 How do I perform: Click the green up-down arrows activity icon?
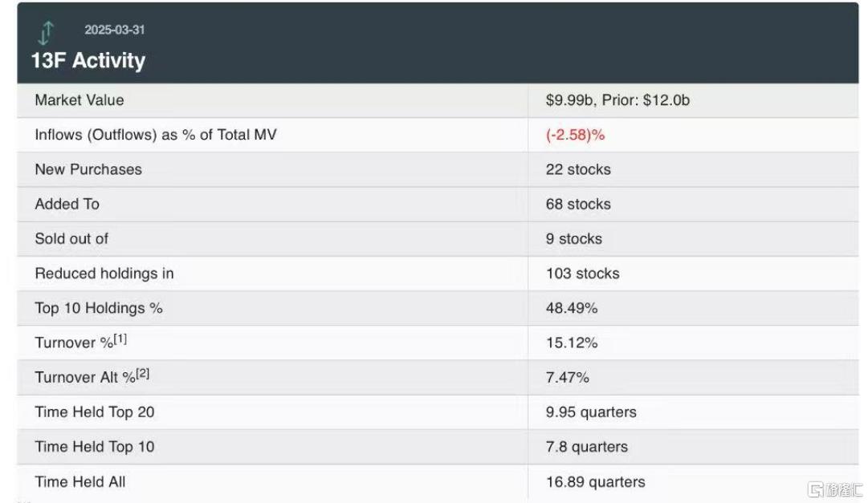46,33
